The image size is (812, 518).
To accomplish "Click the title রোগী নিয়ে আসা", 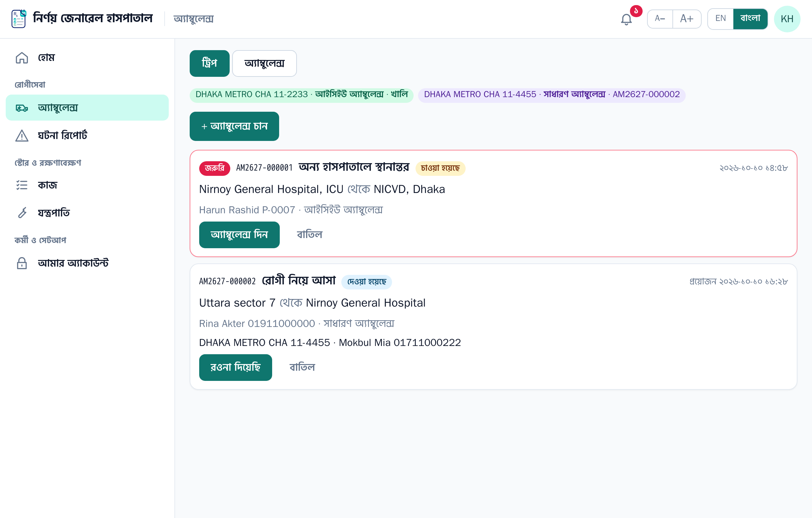I will [x=299, y=281].
